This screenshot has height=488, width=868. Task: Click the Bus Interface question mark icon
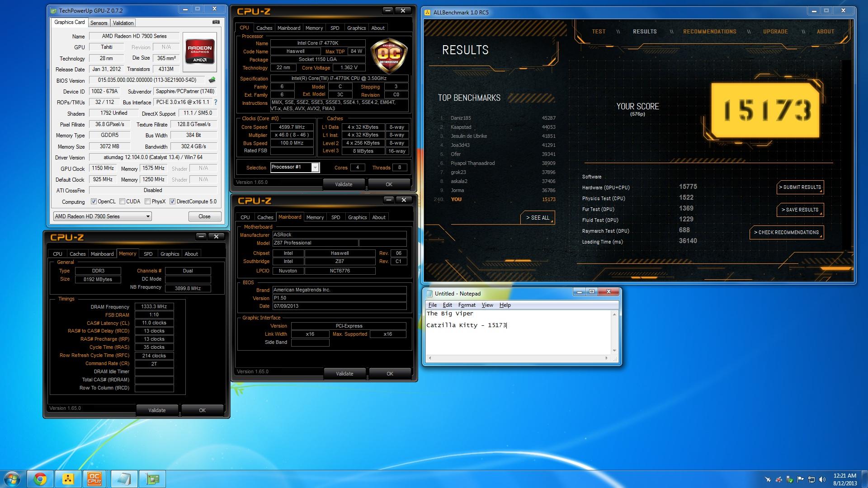[x=216, y=102]
